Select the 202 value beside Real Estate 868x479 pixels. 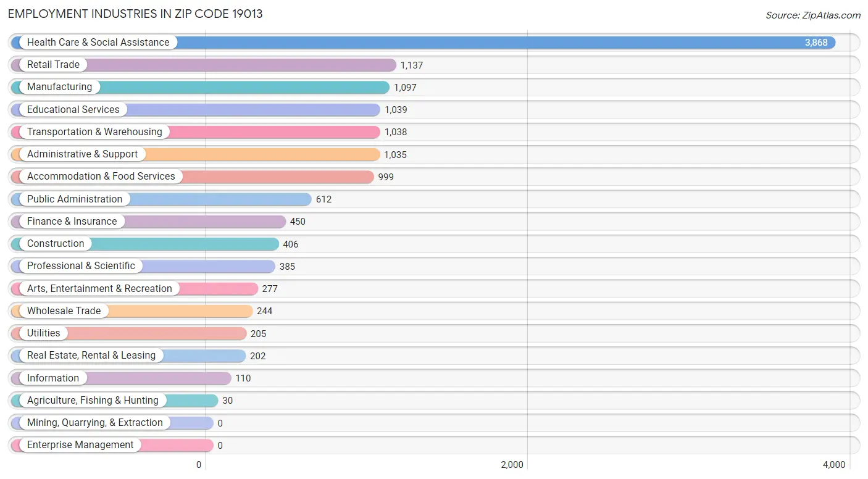(258, 356)
